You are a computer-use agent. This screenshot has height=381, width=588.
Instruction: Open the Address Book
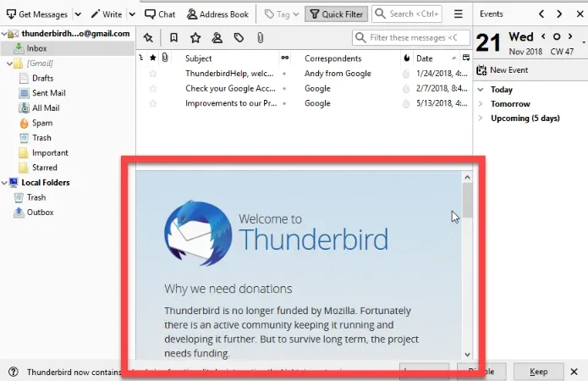point(217,14)
